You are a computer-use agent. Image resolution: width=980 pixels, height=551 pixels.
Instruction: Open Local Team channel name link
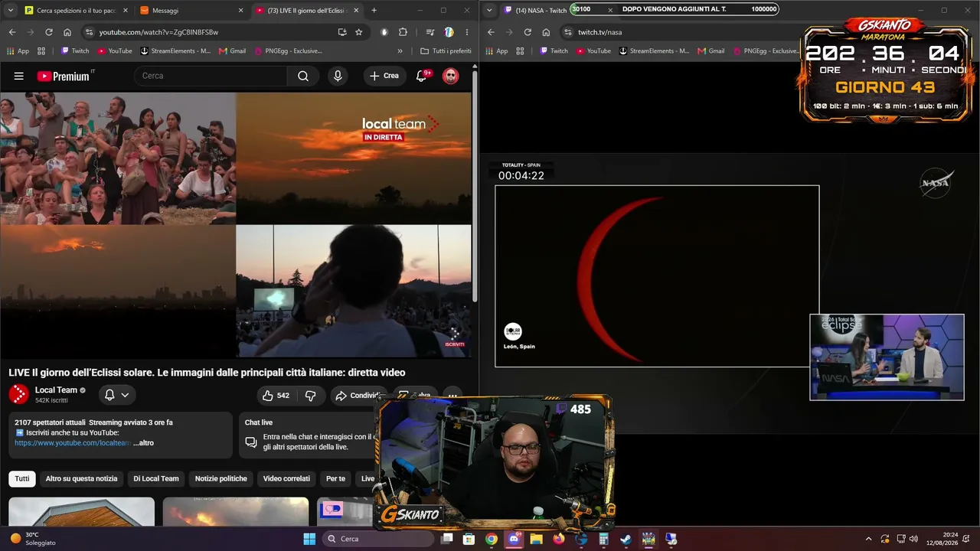[56, 390]
